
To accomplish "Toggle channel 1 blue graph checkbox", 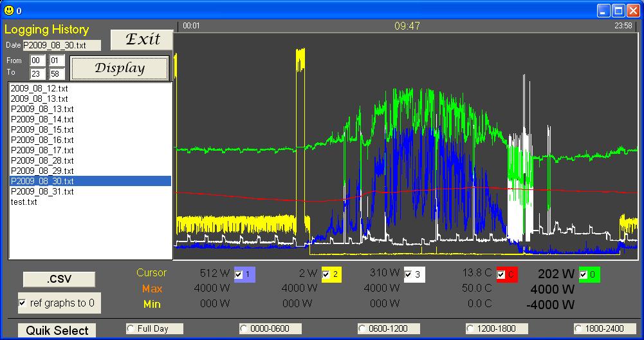I will [x=239, y=274].
